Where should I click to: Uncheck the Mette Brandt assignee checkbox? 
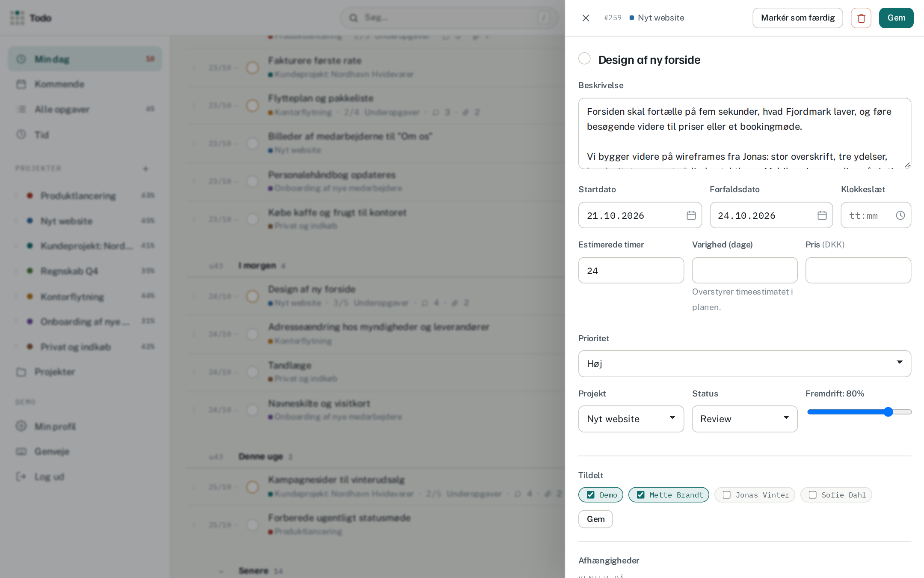(x=641, y=495)
